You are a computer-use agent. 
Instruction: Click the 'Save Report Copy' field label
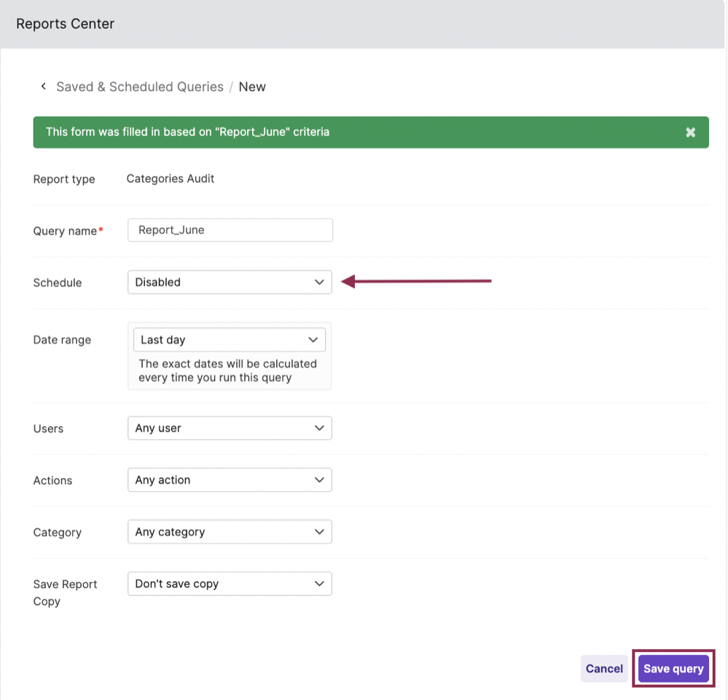[x=65, y=592]
